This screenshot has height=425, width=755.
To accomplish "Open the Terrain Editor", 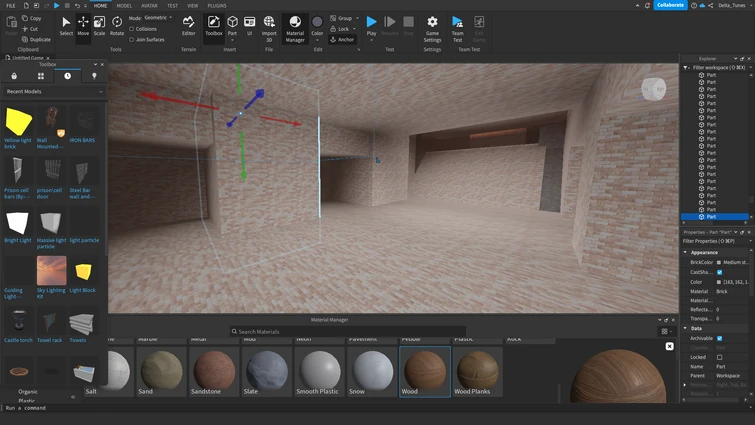I will (x=188, y=24).
